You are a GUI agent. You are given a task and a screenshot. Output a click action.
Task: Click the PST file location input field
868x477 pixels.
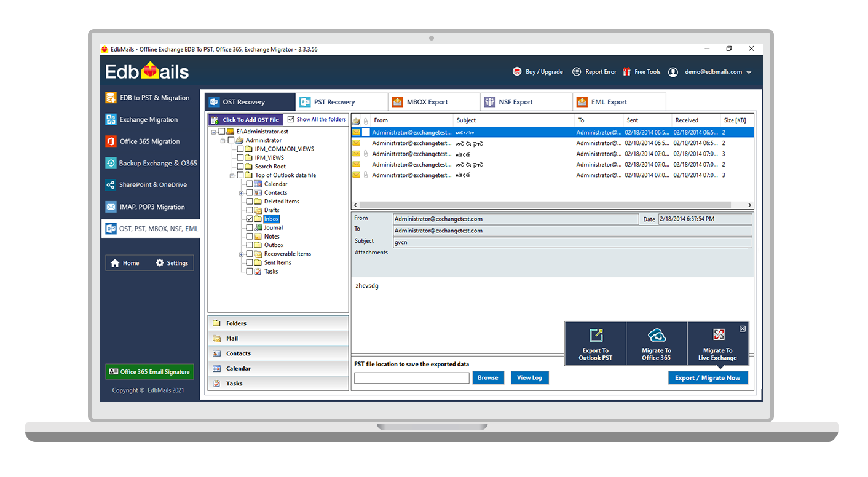(x=411, y=378)
